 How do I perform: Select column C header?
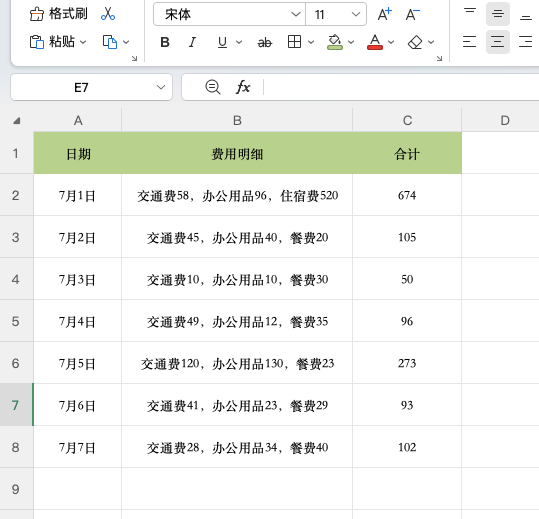[x=407, y=121]
